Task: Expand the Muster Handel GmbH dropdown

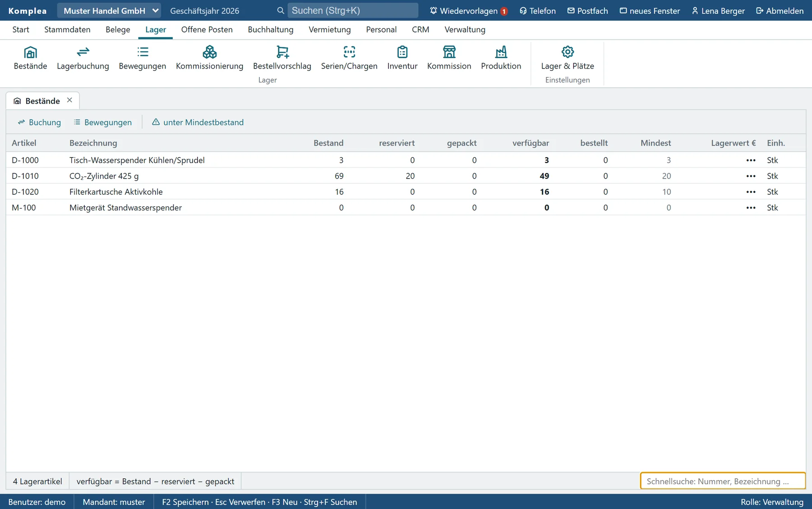Action: [x=109, y=11]
